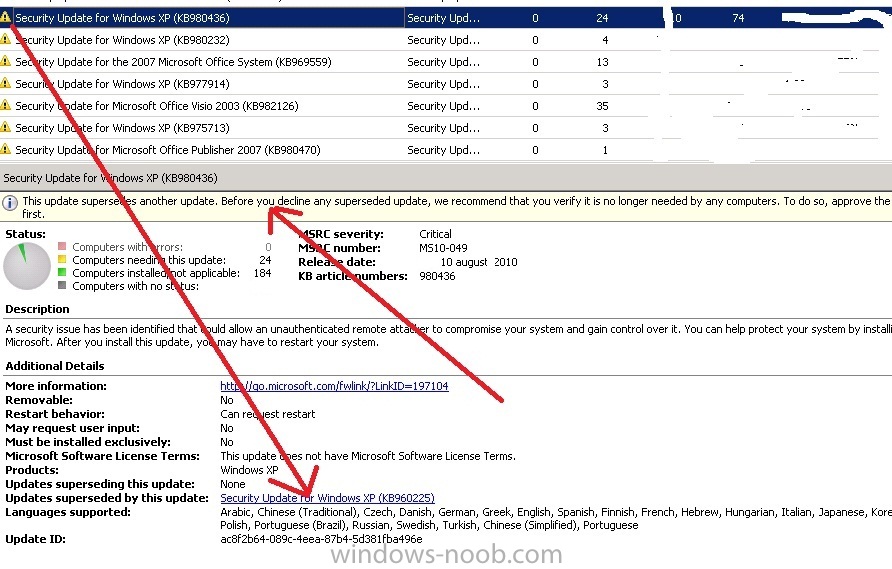Select Security Update for Windows XP (KB975713)
This screenshot has height=569, width=892.
[446, 128]
